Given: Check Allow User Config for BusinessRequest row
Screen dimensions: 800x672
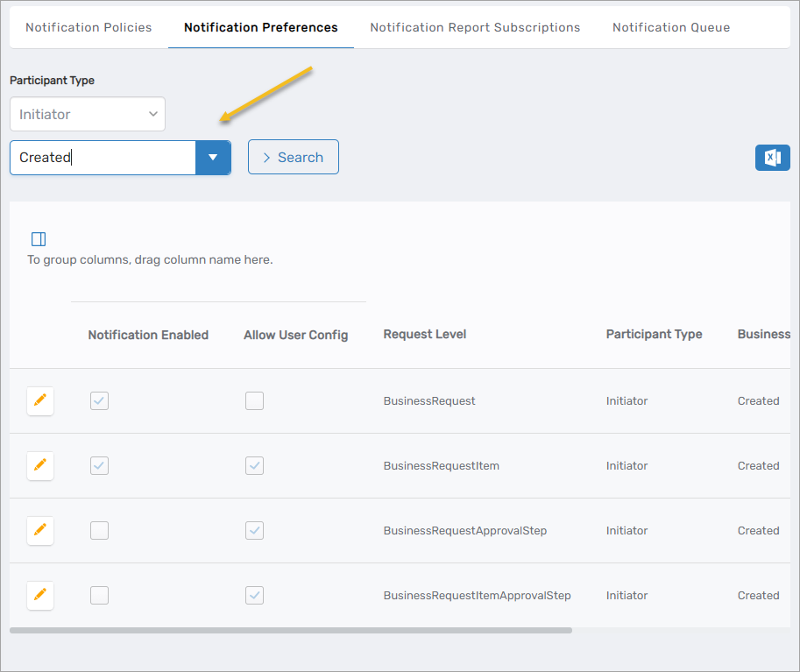Looking at the screenshot, I should [254, 400].
